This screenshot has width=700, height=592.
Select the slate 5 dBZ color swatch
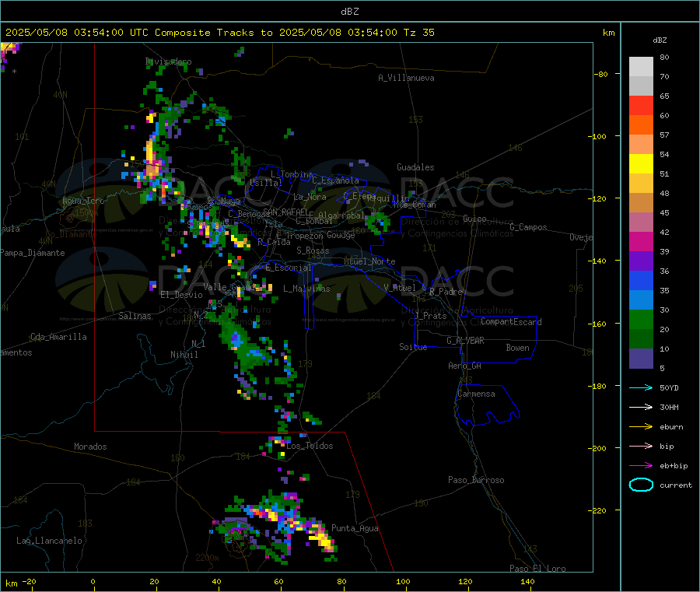click(x=641, y=359)
